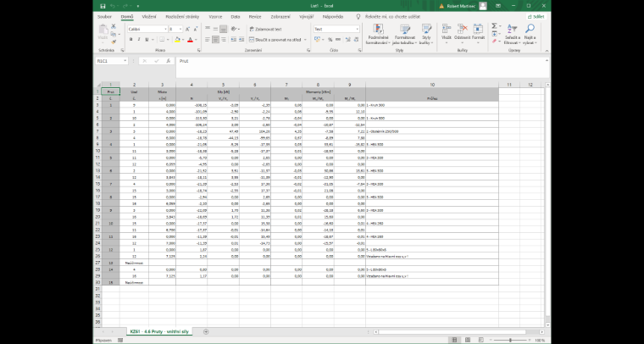Screen dimensions: 644x344
Task: Click the text orientation icon
Action: 234,29
